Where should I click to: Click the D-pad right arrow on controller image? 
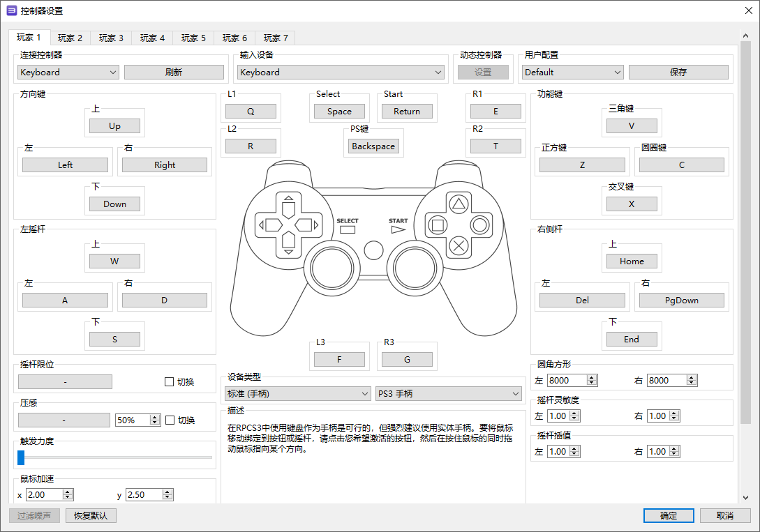[307, 225]
